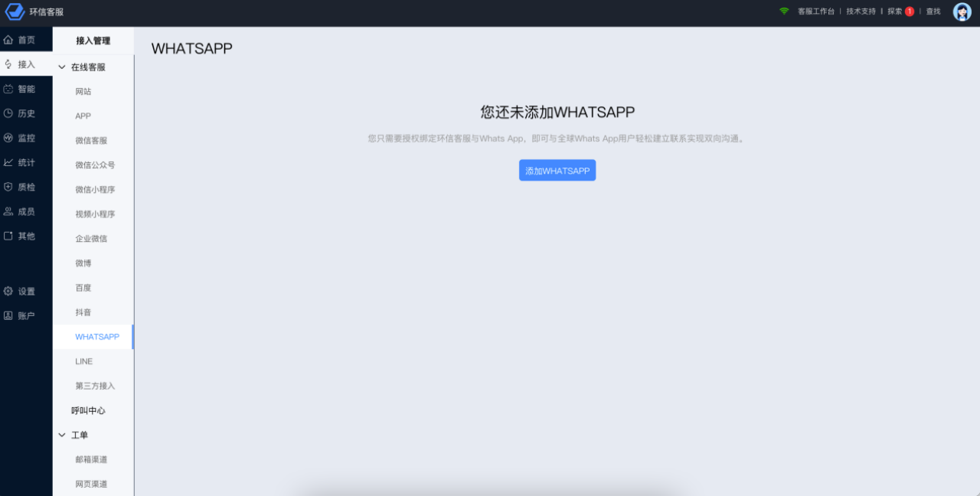Click the green Wi-Fi status icon
This screenshot has width=980, height=496.
pos(784,11)
